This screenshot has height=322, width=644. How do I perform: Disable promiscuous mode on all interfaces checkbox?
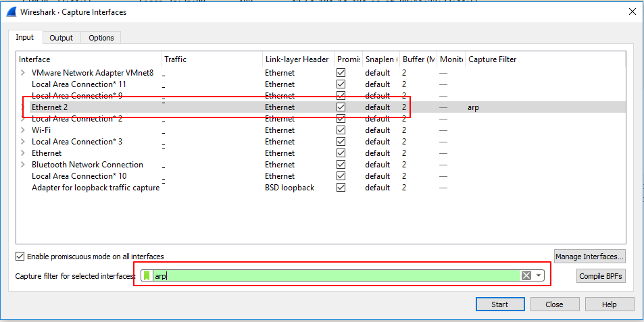pos(20,257)
